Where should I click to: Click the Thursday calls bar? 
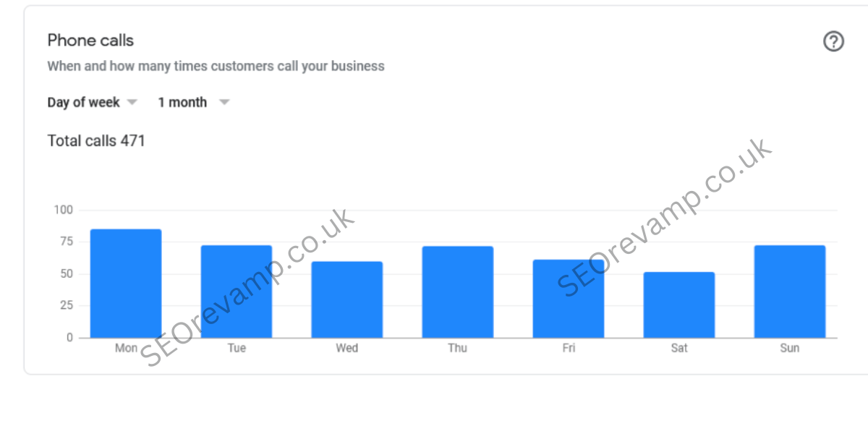coord(458,292)
